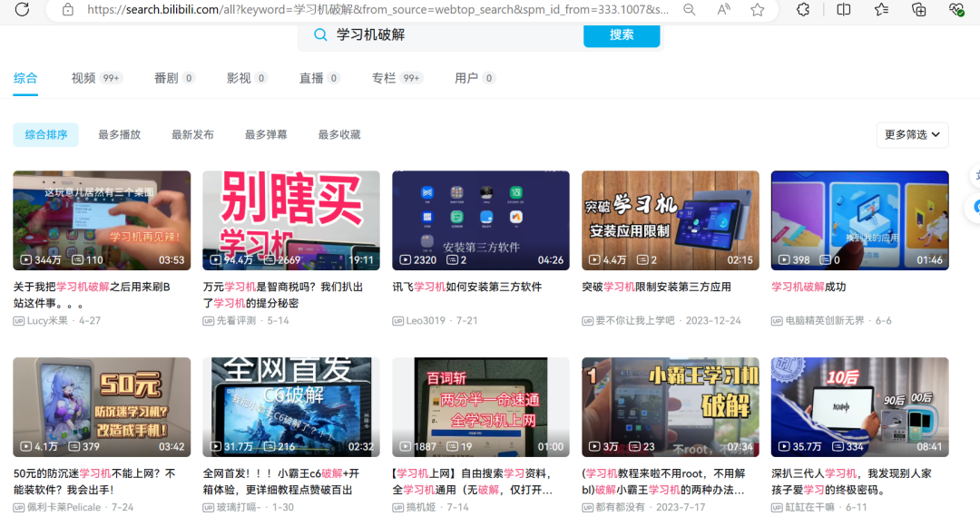Reload the page with the refresh icon
Viewport: 980px width, 526px height.
point(22,9)
